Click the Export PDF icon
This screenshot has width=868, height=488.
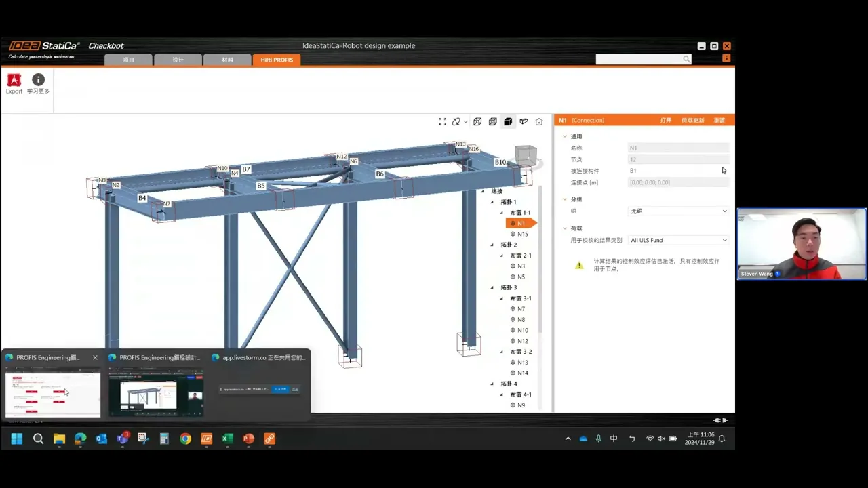pos(14,80)
